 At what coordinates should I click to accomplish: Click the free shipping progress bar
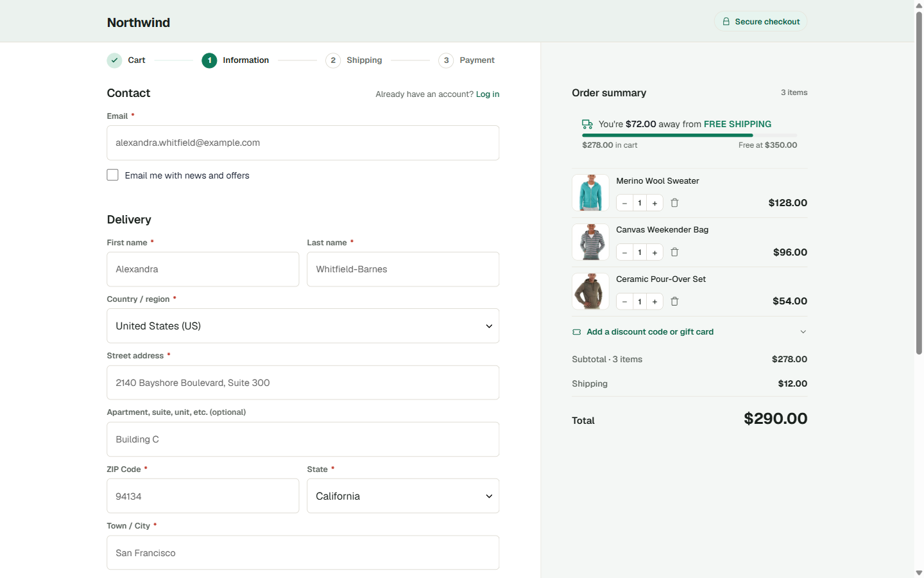click(x=689, y=136)
